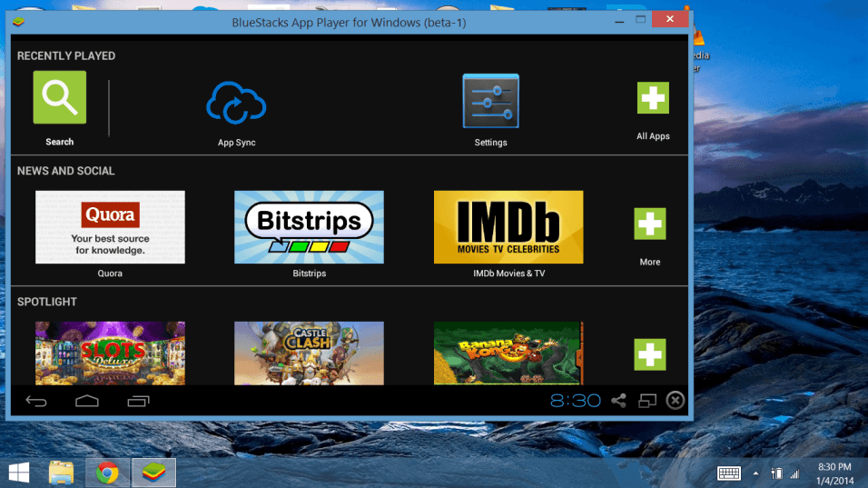Click the Spotlight row plus icon

point(650,354)
